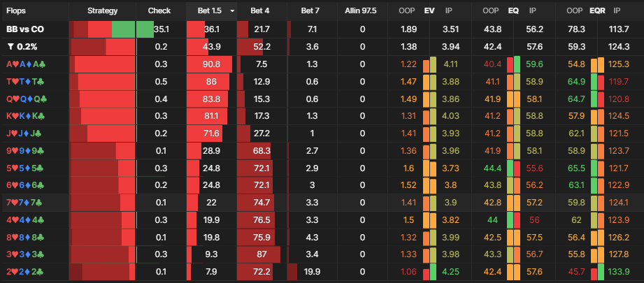The image size is (644, 283).
Task: Select the A♥A♦A♣ flop cards
Action: 26,64
